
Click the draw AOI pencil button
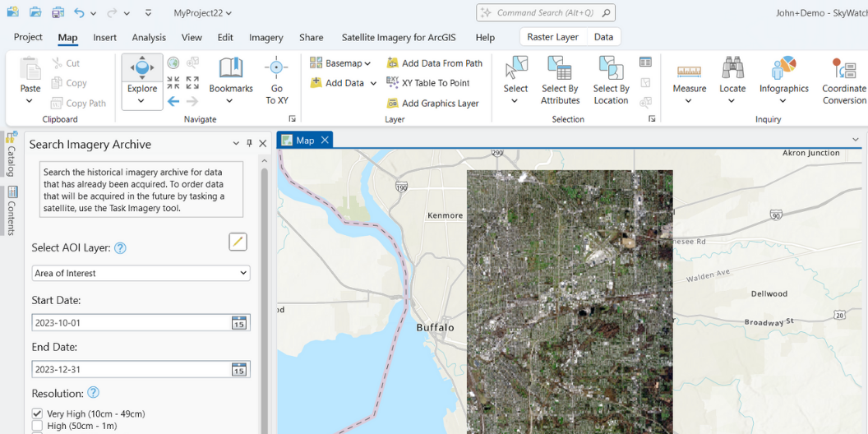point(238,242)
